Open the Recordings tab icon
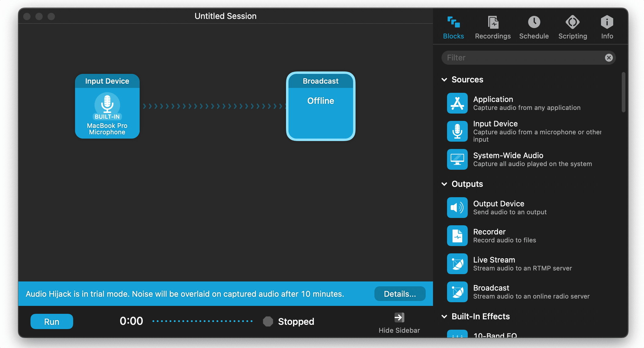 click(493, 22)
